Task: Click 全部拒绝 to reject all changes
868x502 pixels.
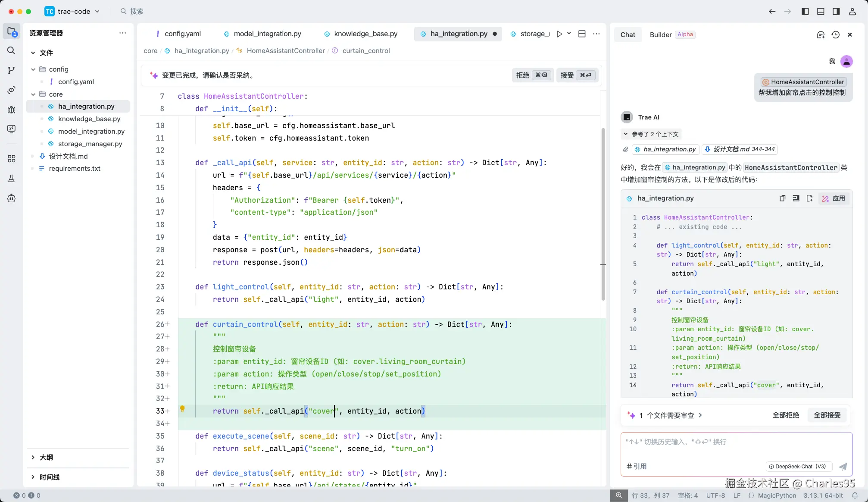Action: coord(786,415)
